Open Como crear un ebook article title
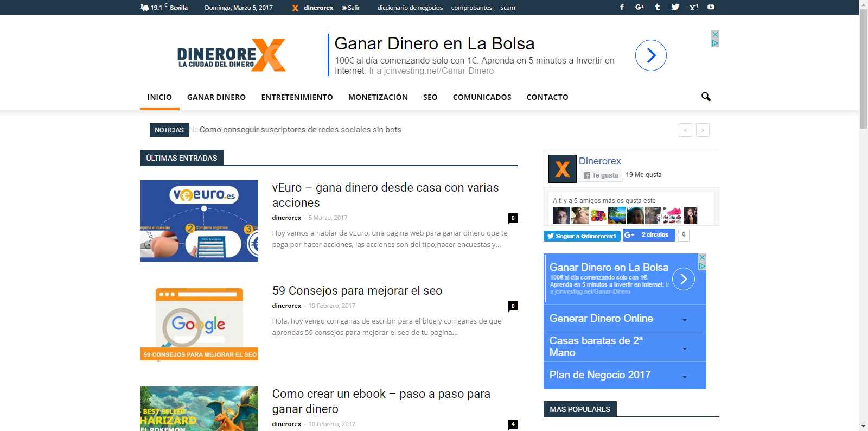This screenshot has width=868, height=431. (x=381, y=402)
